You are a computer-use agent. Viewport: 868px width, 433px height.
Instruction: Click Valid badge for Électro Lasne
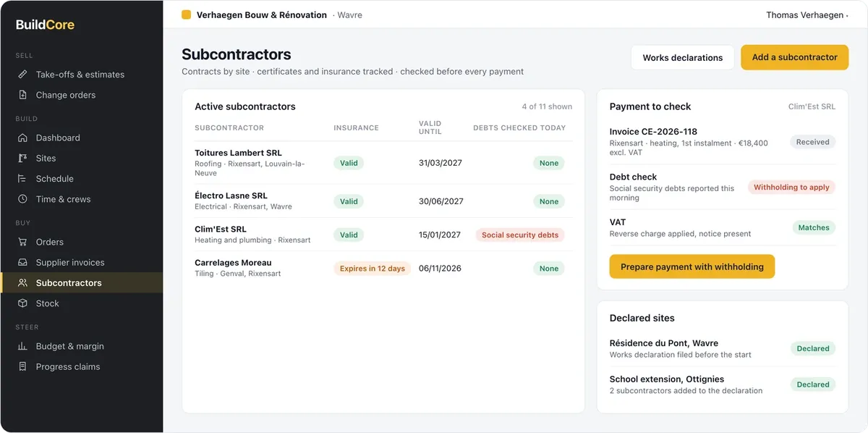pos(349,201)
